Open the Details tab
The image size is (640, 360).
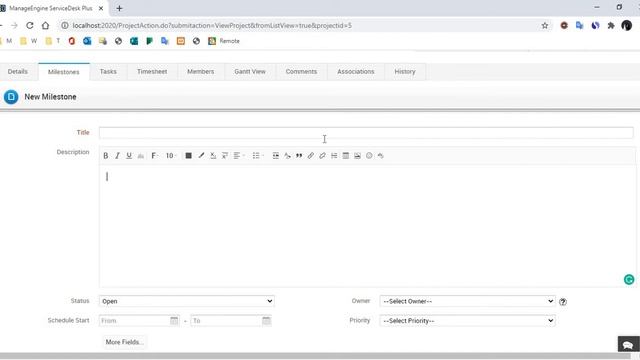18,71
